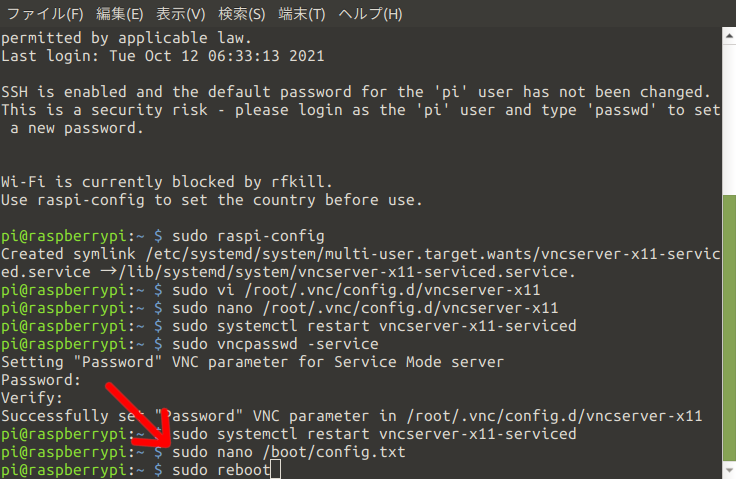Click the Password: prompt line
736x479 pixels.
(41, 380)
